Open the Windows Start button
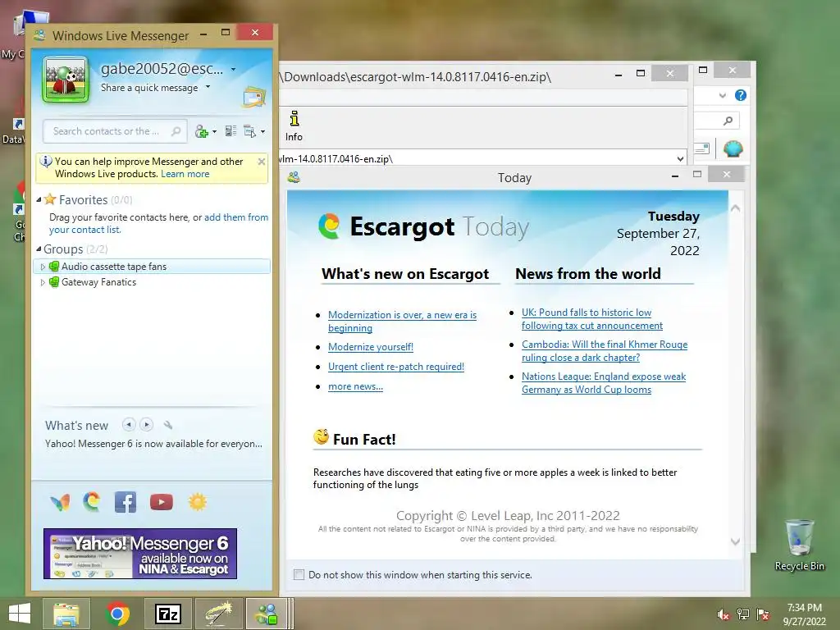 click(x=20, y=614)
